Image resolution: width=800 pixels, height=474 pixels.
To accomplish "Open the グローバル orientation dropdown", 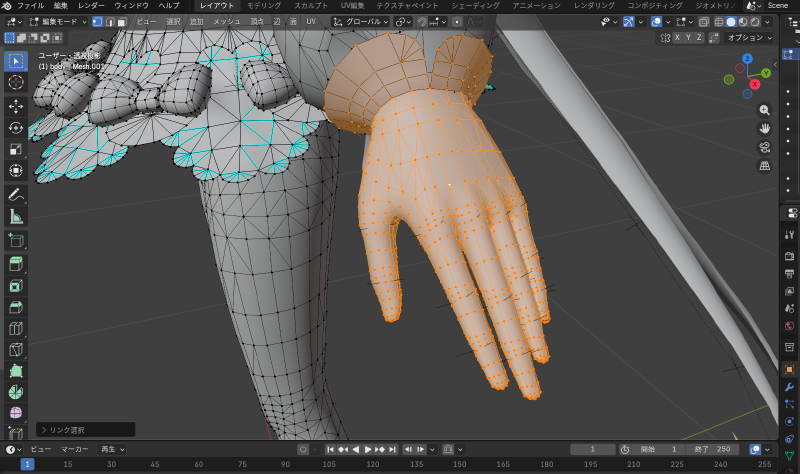I will click(360, 21).
